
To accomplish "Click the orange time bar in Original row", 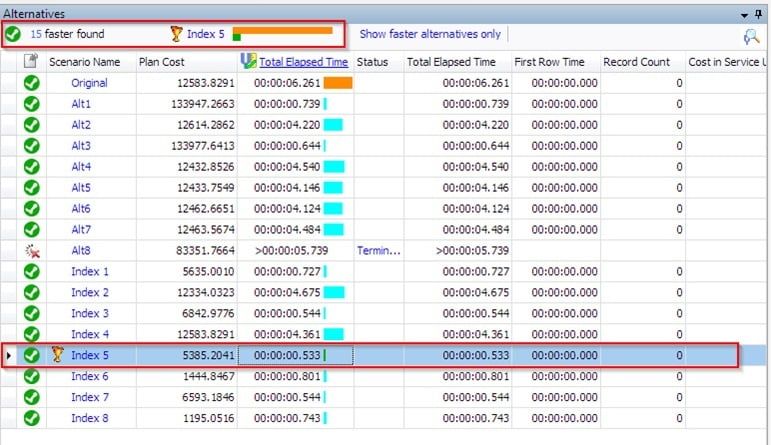I will [x=338, y=83].
